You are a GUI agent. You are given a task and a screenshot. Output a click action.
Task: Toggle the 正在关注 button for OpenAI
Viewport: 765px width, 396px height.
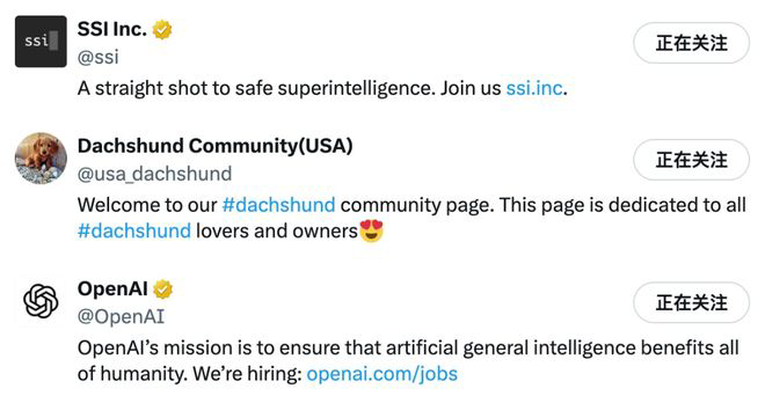point(691,302)
